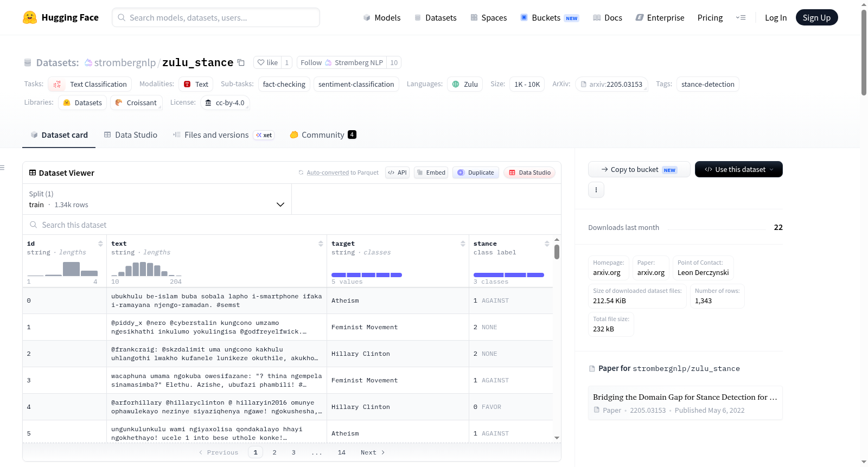Sort by the id column arrows
Viewport: 868px width, 467px height.
100,244
